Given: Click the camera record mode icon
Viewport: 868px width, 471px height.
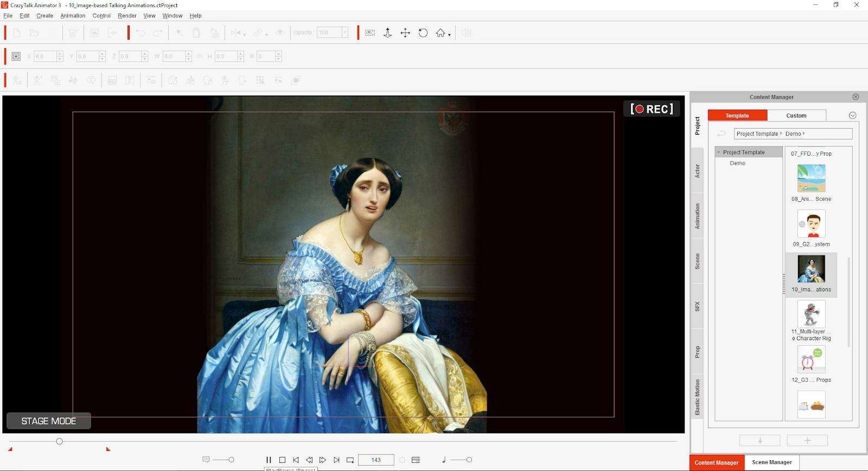Looking at the screenshot, I should (x=370, y=33).
